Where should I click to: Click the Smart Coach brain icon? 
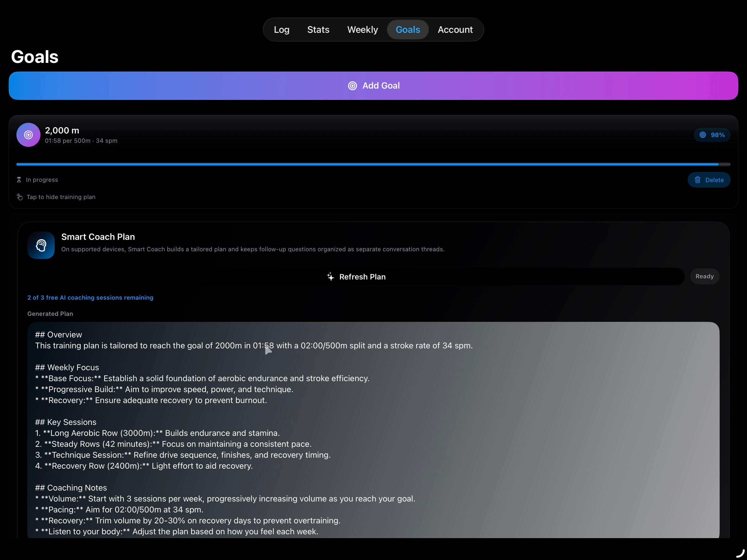tap(41, 245)
